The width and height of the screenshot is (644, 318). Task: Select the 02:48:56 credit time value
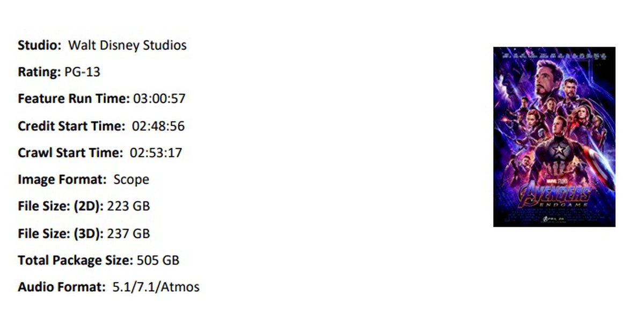point(158,126)
